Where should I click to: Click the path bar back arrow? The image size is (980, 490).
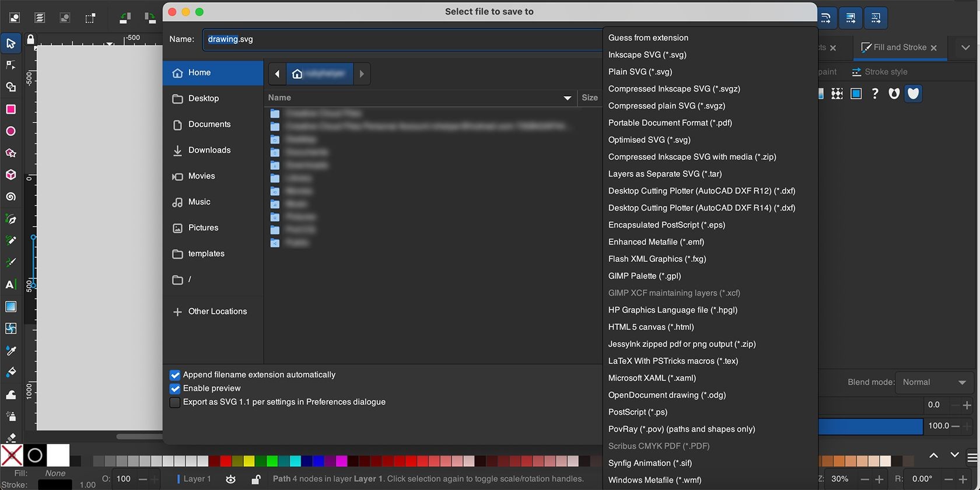coord(277,74)
